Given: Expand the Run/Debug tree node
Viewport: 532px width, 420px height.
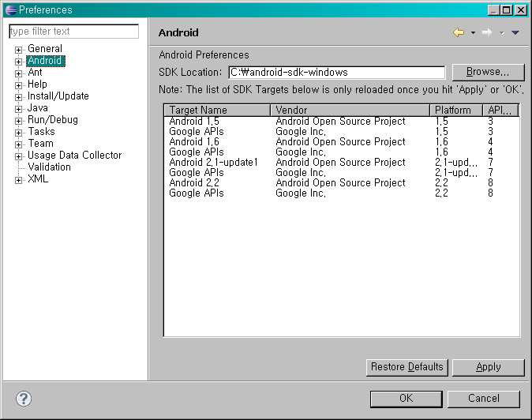Looking at the screenshot, I should tap(18, 121).
